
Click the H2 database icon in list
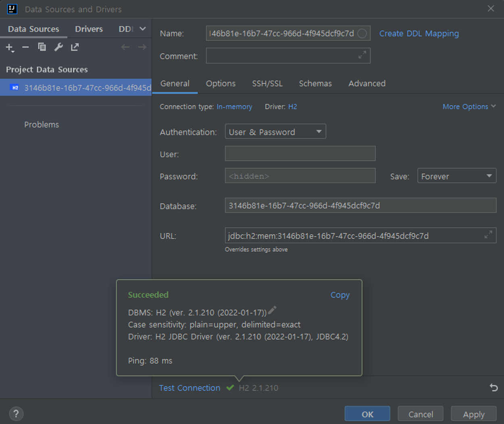[x=15, y=87]
